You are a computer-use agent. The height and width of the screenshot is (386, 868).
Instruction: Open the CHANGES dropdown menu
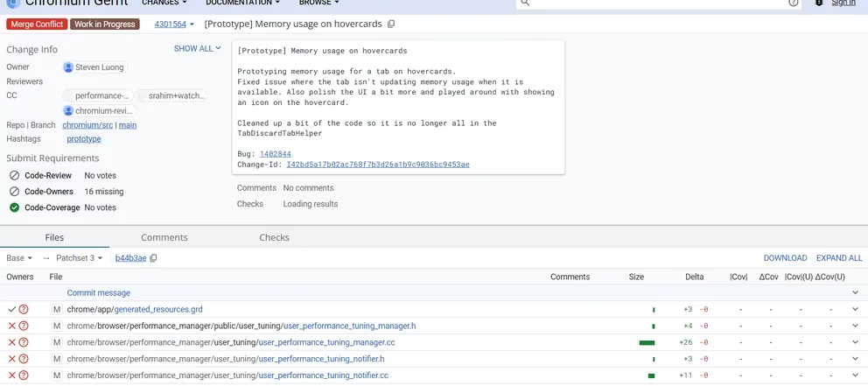coord(164,3)
